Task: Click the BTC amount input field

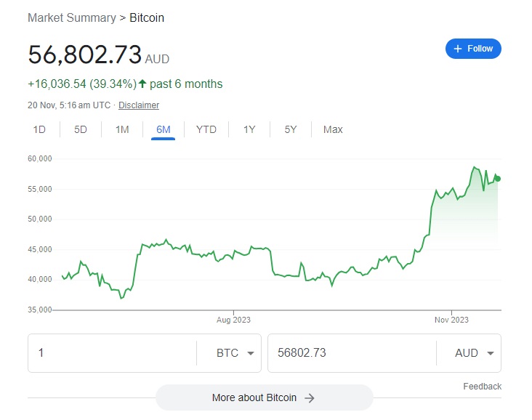Action: tap(113, 353)
